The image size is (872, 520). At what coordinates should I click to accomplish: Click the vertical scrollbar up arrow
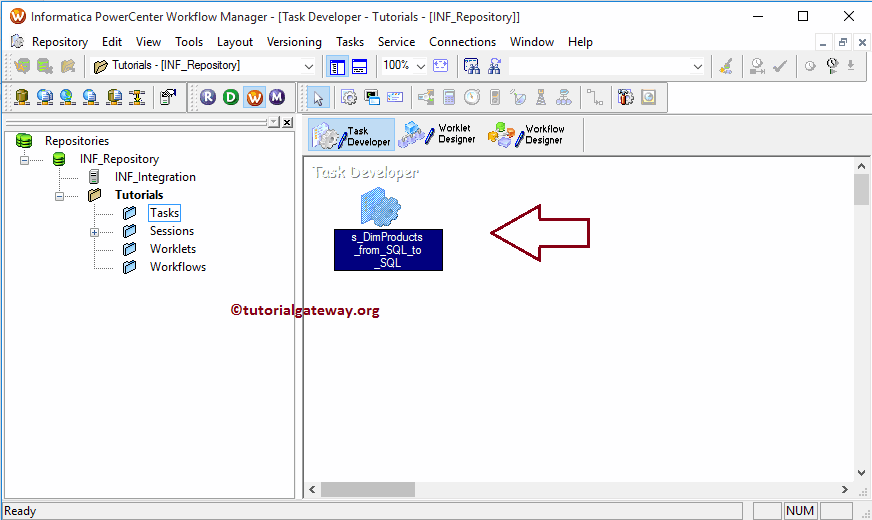point(861,166)
